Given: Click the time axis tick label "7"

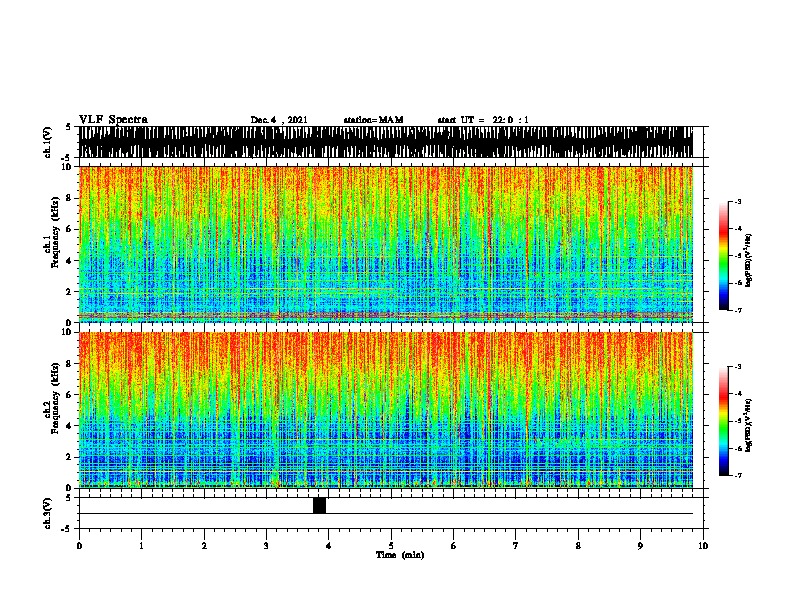Looking at the screenshot, I should pos(516,545).
